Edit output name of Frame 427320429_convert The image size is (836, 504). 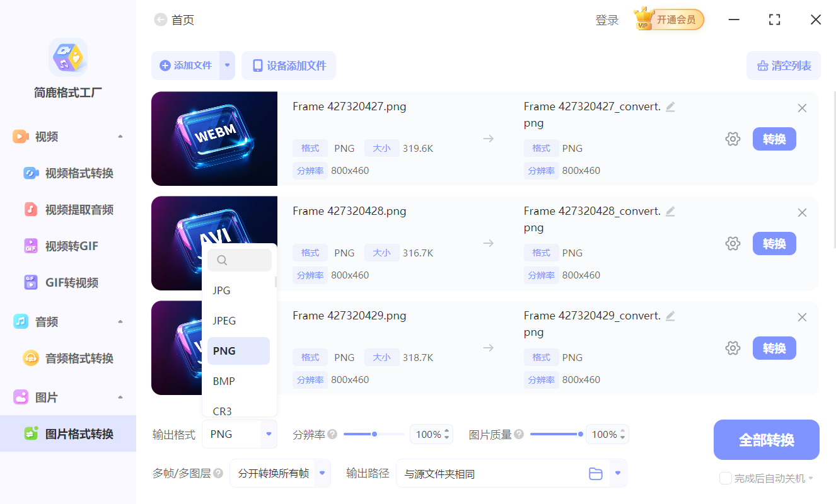[670, 316]
